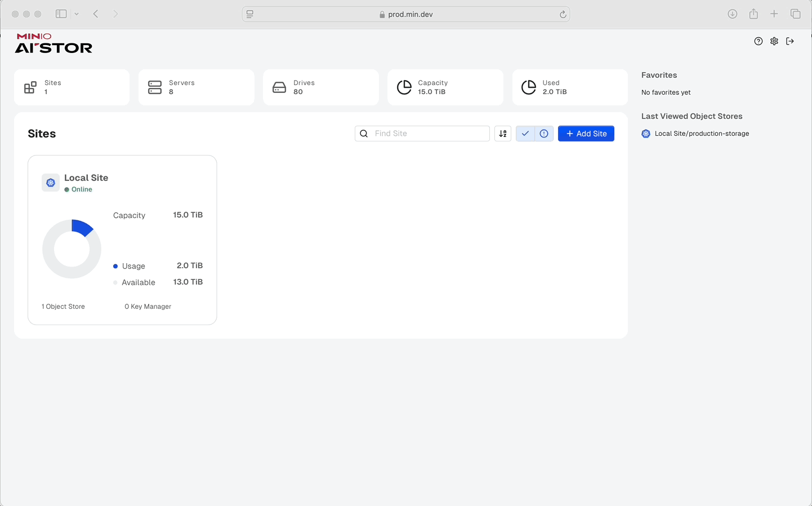This screenshot has width=812, height=506.
Task: Click the Add Site button
Action: 586,134
